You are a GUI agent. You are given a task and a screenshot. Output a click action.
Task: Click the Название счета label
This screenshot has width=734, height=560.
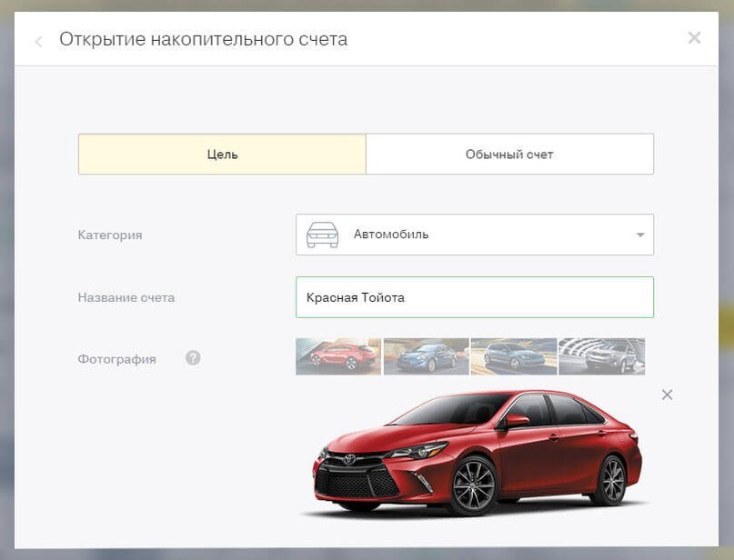pyautogui.click(x=126, y=297)
